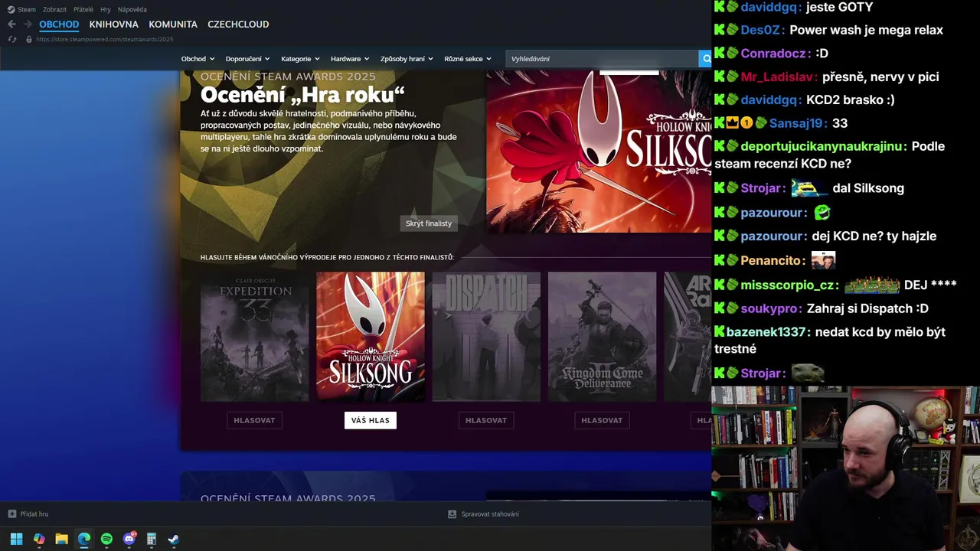This screenshot has height=551, width=980.
Task: Click the Ocenění „Hra roku" heading
Action: (302, 95)
